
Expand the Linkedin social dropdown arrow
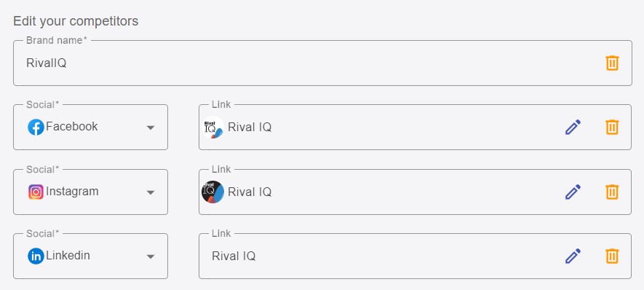tap(151, 256)
